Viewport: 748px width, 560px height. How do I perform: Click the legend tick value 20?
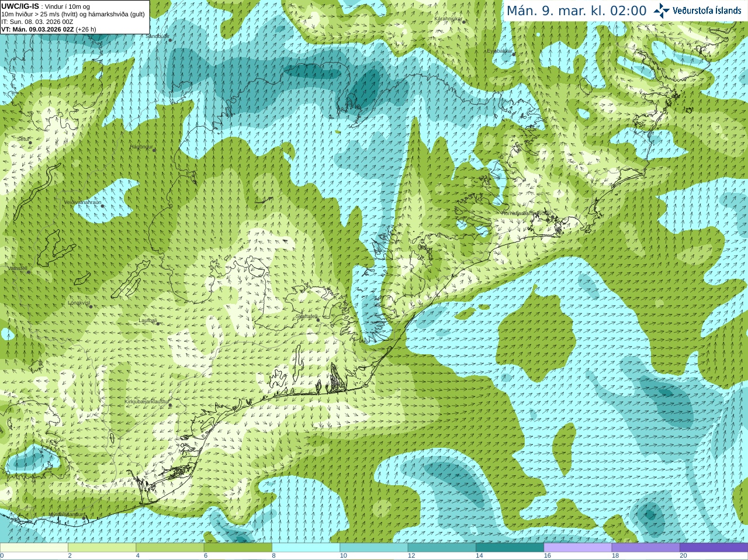(x=683, y=556)
